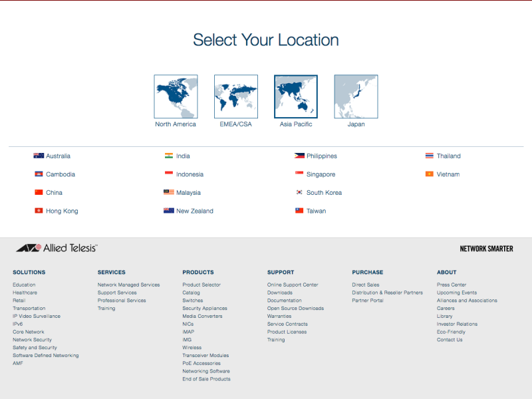Click the Cambodia flag icon

coord(39,174)
